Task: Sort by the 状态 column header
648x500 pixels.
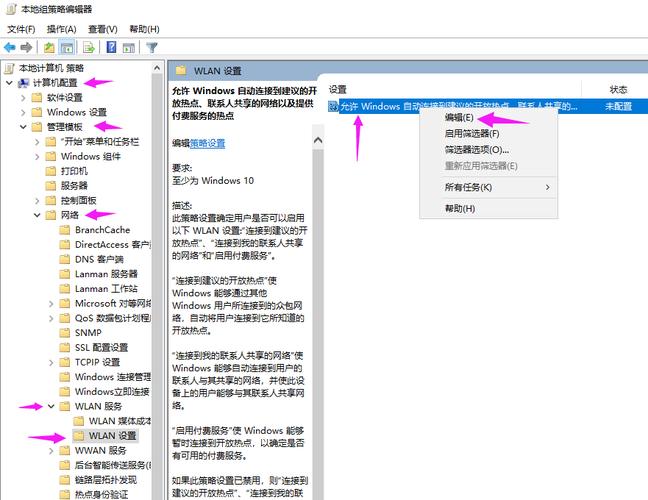Action: coord(618,89)
